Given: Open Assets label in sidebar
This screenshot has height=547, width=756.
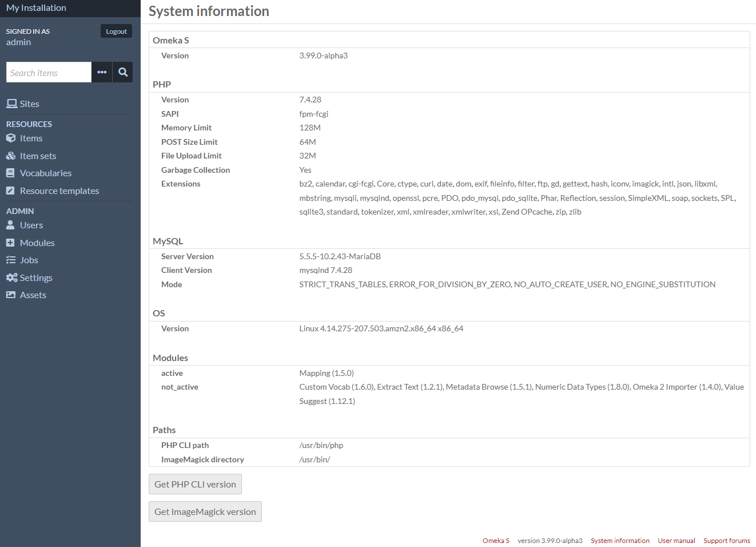Looking at the screenshot, I should pyautogui.click(x=33, y=295).
